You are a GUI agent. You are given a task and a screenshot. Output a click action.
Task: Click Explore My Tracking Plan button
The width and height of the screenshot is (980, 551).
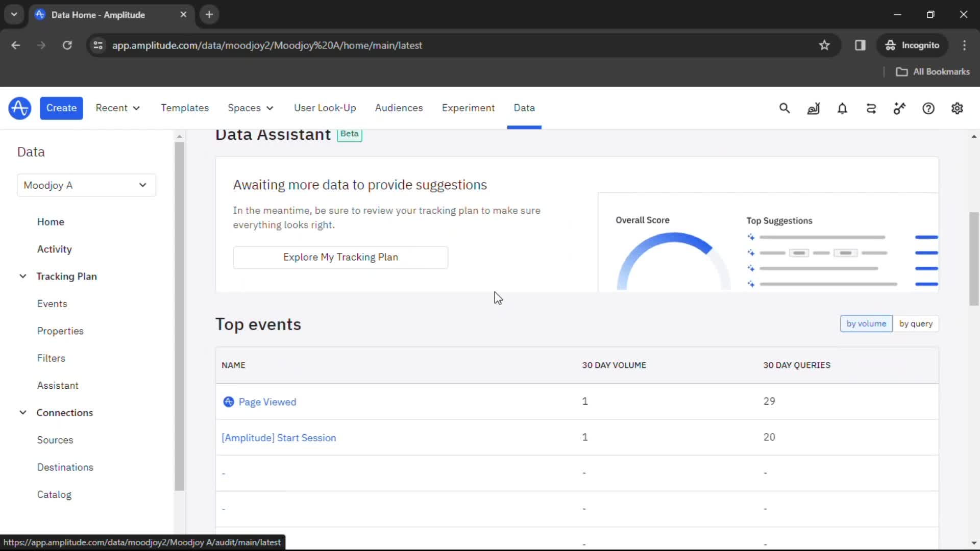[x=340, y=258]
